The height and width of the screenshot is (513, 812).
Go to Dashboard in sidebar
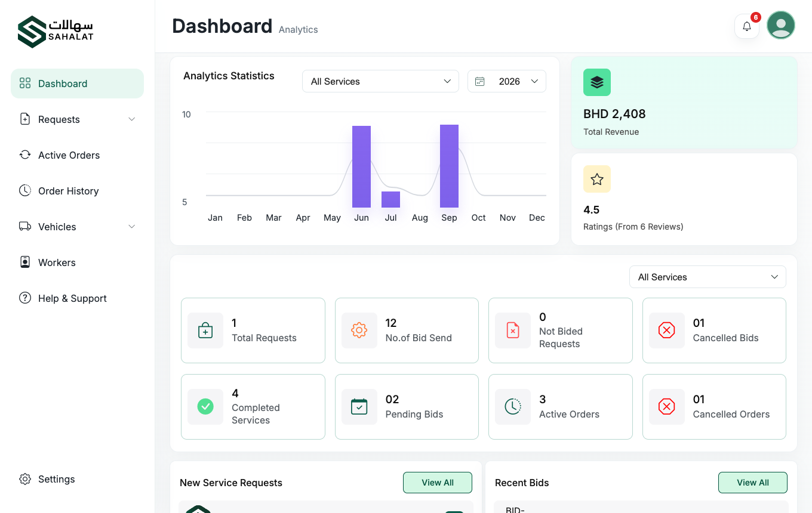77,84
